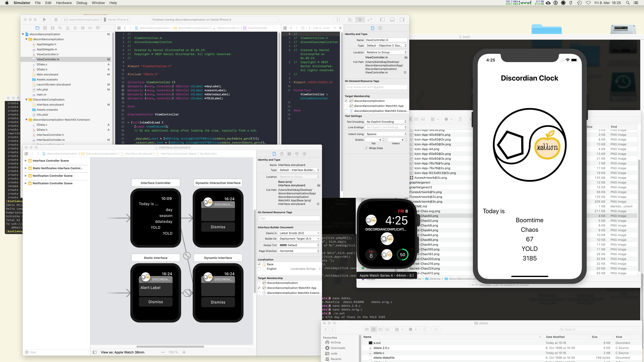Click the Daniel iPhone 8 run destination
The width and height of the screenshot is (644, 362).
click(x=116, y=19)
